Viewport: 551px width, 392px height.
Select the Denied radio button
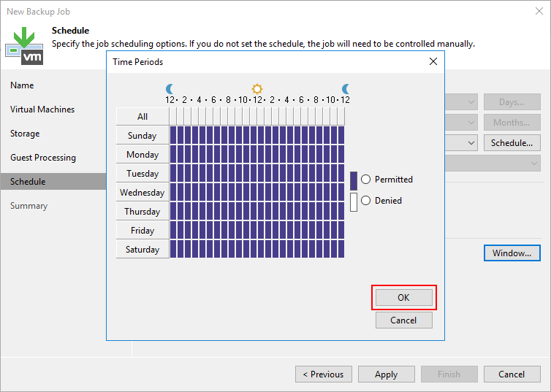[366, 201]
